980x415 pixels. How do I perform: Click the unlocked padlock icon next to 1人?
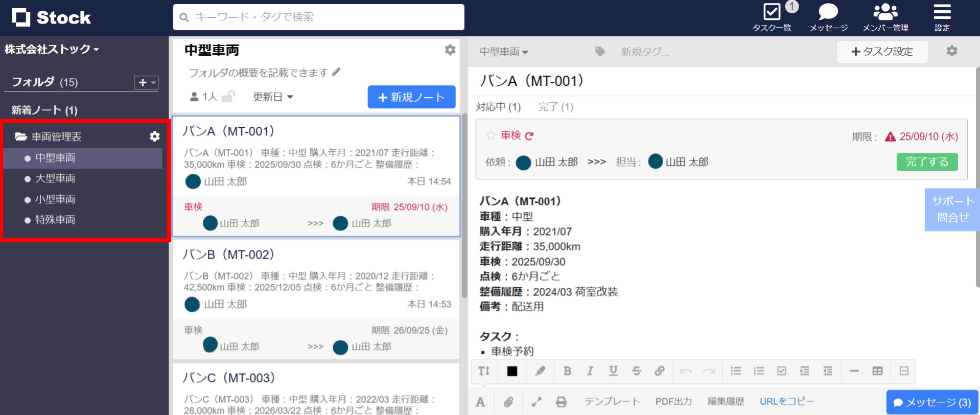click(228, 97)
